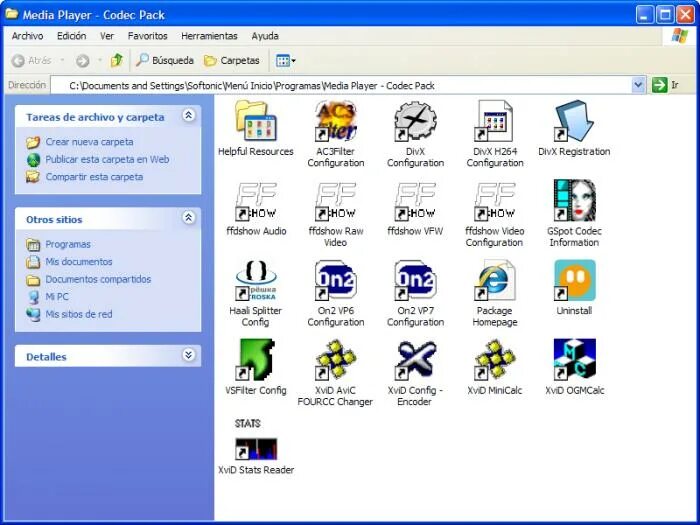Go to Mis sitios de red
Image resolution: width=700 pixels, height=525 pixels.
(x=79, y=314)
